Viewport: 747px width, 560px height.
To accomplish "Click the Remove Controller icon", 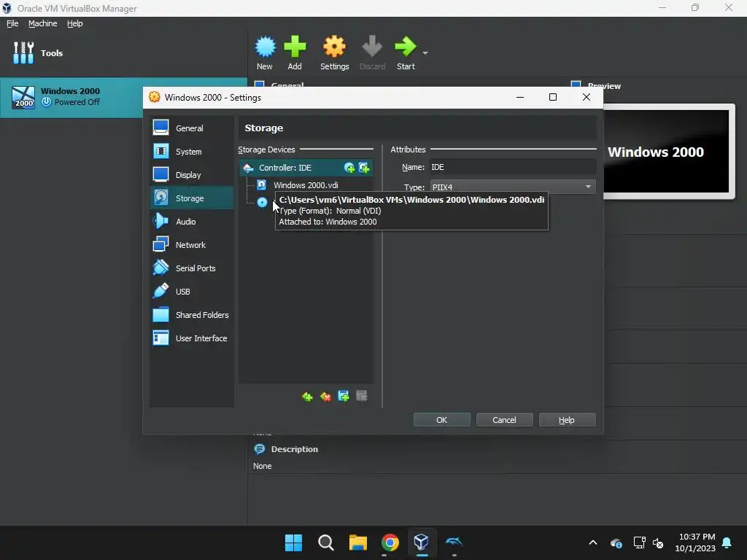I will [x=325, y=396].
